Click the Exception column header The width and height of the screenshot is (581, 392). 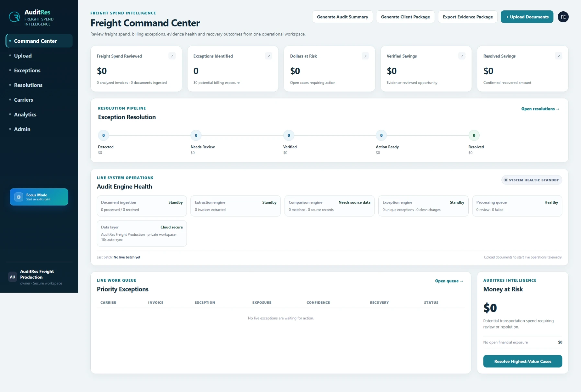pyautogui.click(x=205, y=303)
